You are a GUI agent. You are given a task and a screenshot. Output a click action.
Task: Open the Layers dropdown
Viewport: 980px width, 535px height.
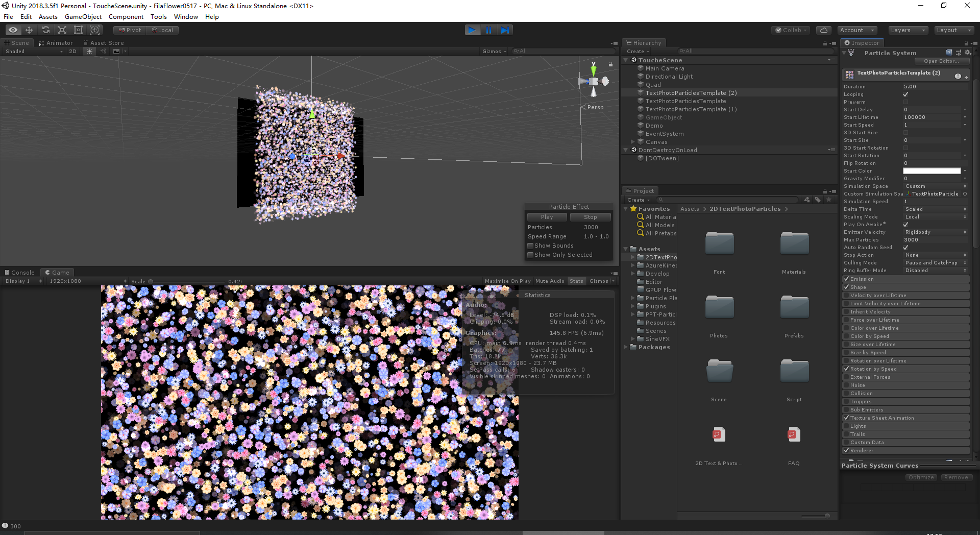[x=907, y=30]
